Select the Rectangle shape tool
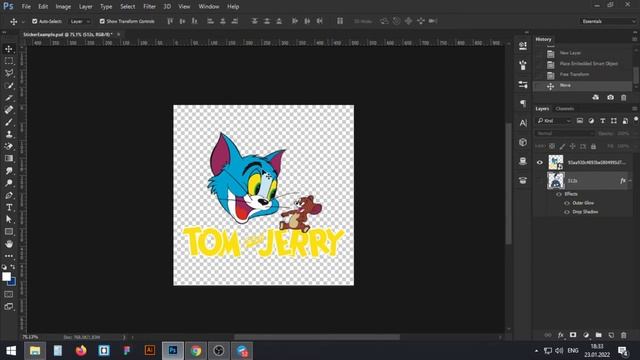The width and height of the screenshot is (640, 360). tap(9, 232)
